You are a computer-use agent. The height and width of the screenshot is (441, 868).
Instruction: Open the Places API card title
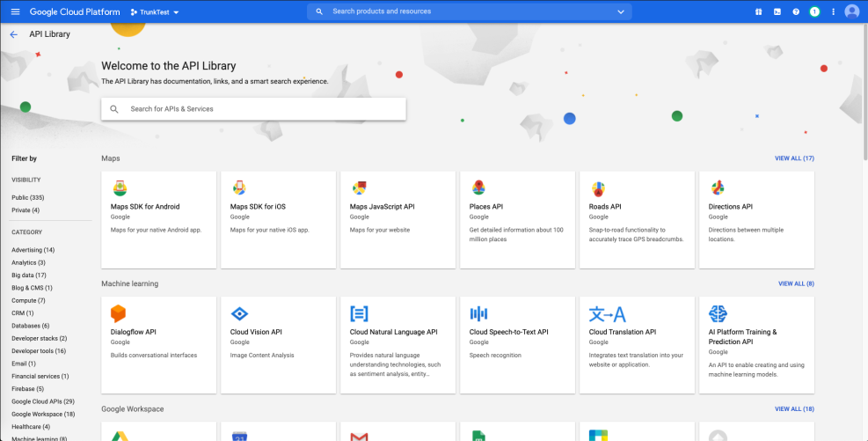[486, 207]
